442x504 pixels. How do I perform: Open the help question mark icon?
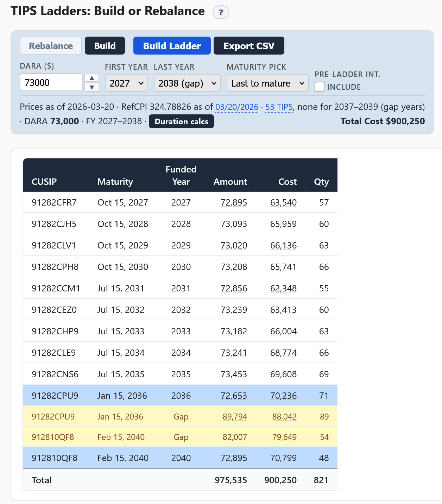coord(221,12)
